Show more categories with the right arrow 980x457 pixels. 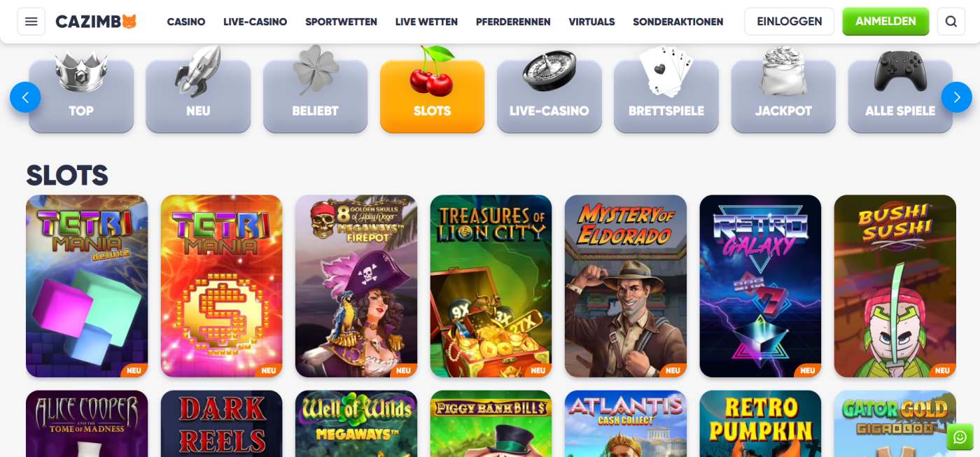(956, 97)
